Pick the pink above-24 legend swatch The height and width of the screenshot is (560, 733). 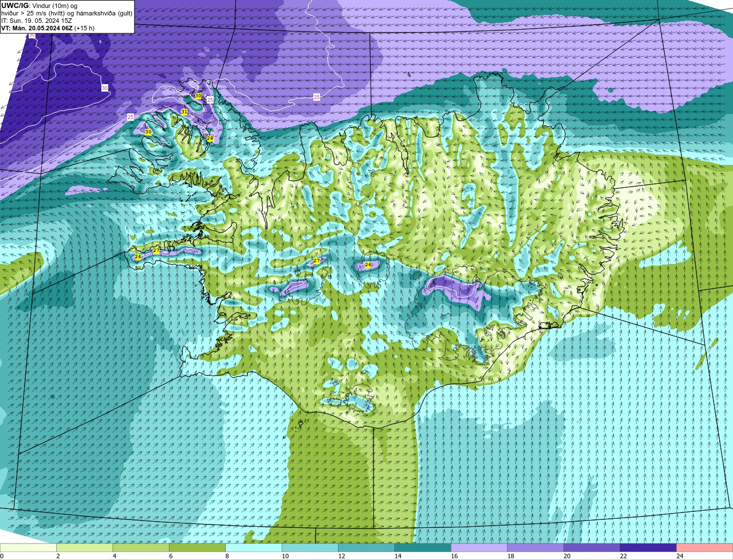tap(705, 548)
